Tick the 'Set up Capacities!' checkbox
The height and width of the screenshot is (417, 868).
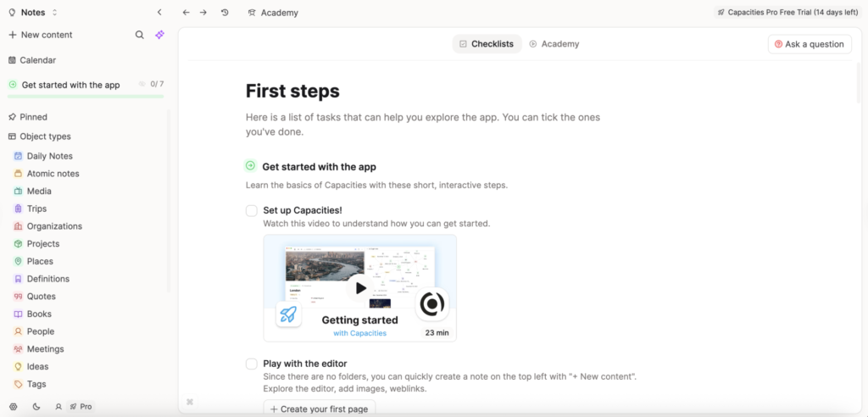(252, 211)
